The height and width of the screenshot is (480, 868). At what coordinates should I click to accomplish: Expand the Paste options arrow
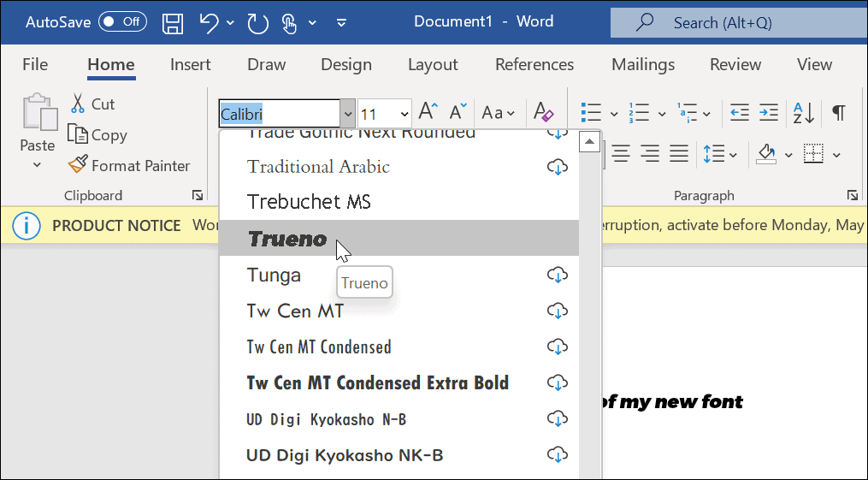tap(37, 164)
